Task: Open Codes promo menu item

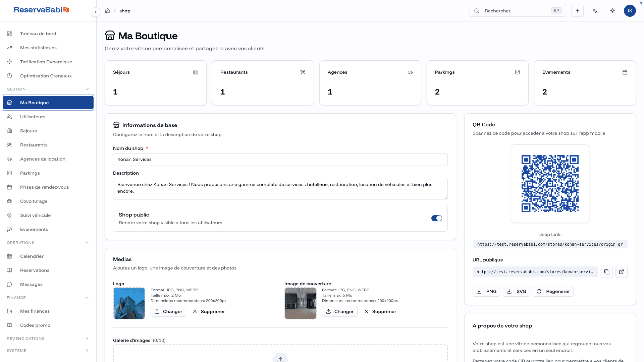Action: [x=35, y=325]
